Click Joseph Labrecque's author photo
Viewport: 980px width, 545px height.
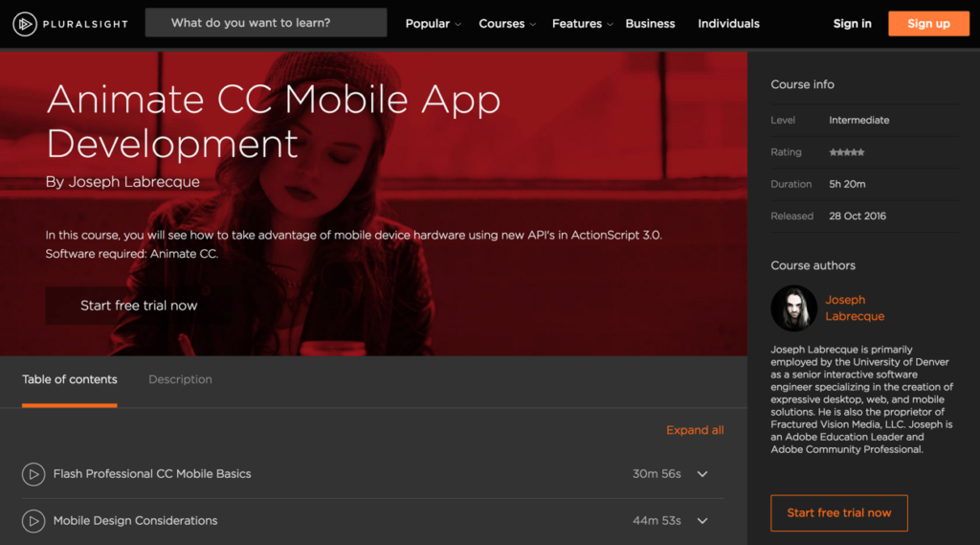click(x=793, y=308)
